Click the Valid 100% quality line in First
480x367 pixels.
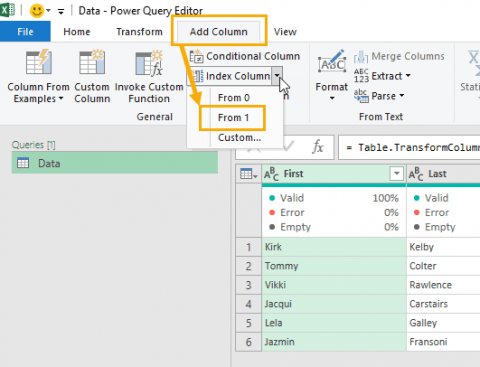coord(334,198)
